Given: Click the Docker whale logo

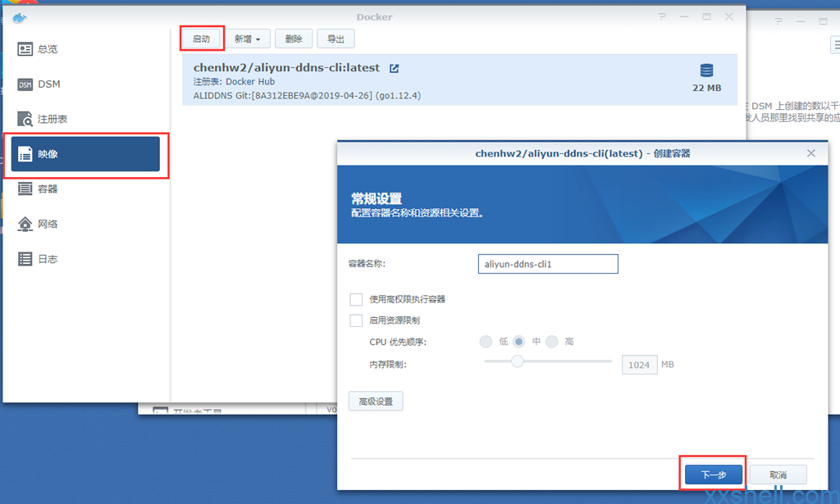Looking at the screenshot, I should pos(20,18).
